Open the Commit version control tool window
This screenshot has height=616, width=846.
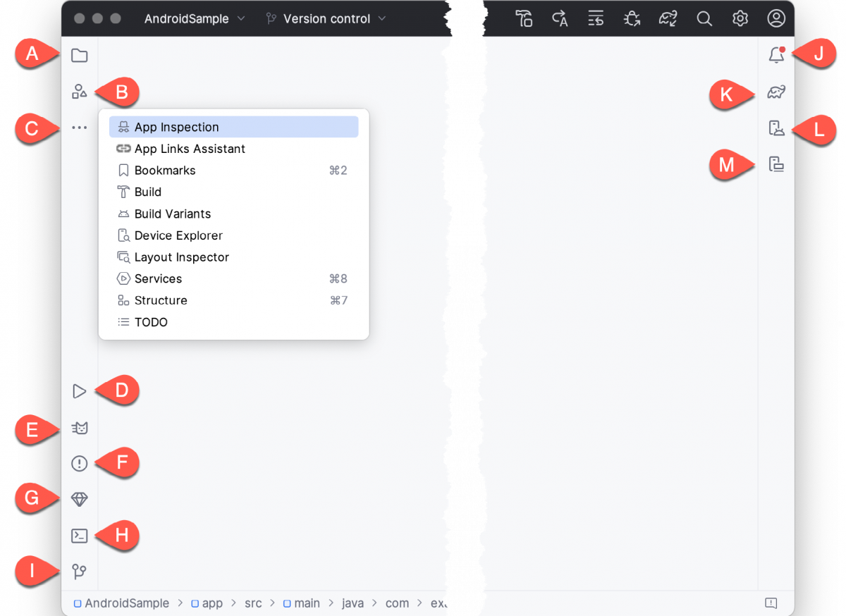coord(80,571)
